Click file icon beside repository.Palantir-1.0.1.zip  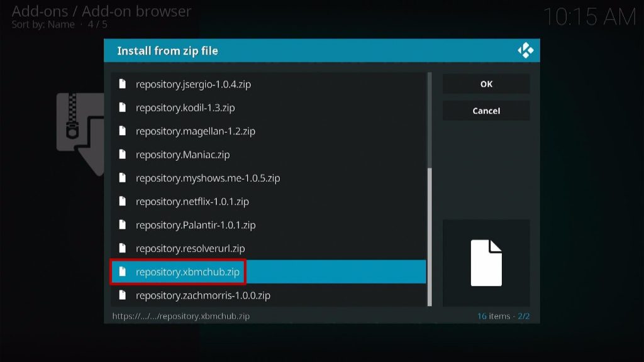coord(123,224)
